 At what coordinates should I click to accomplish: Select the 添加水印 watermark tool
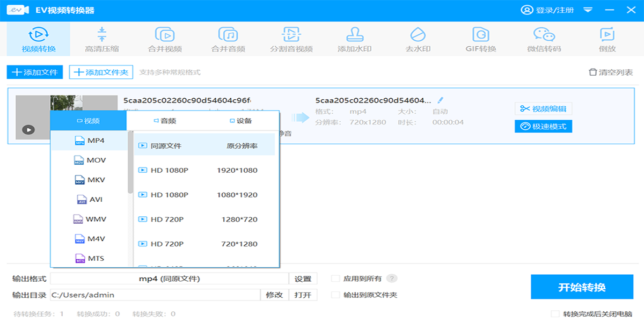[x=354, y=40]
